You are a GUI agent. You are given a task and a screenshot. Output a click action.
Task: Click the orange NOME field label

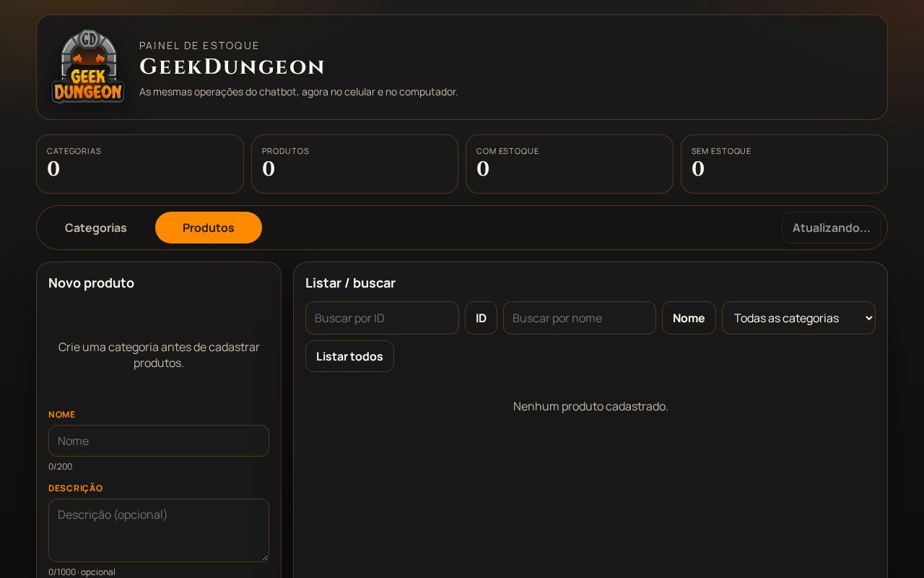click(61, 415)
